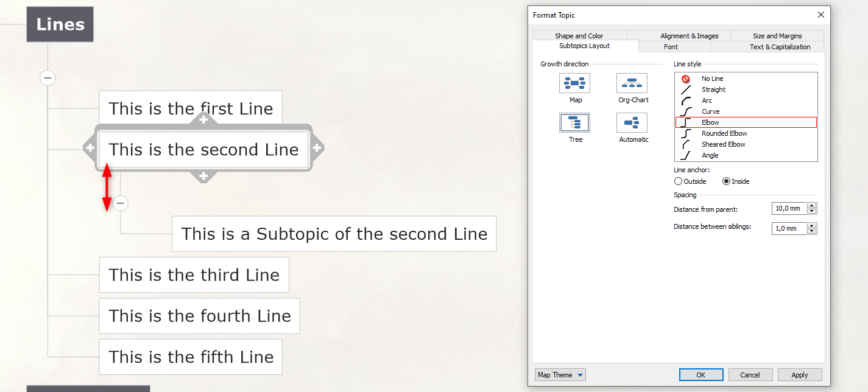Select the Outside line anchor option

point(690,181)
